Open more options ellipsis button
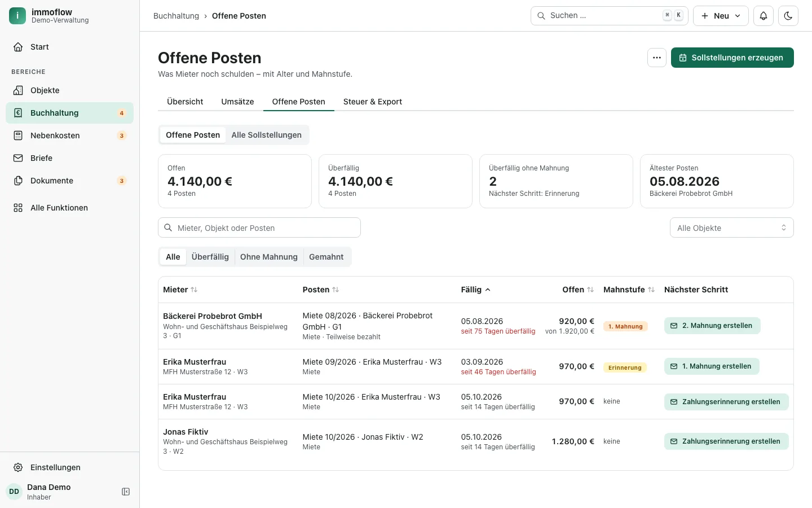812x508 pixels. [657, 58]
